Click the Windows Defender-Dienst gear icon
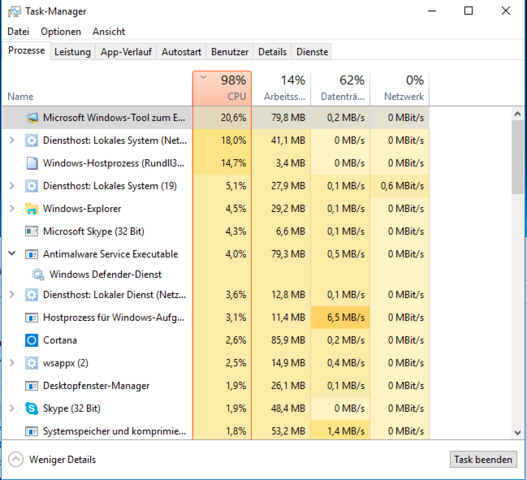Image resolution: width=527 pixels, height=480 pixels. 38,274
